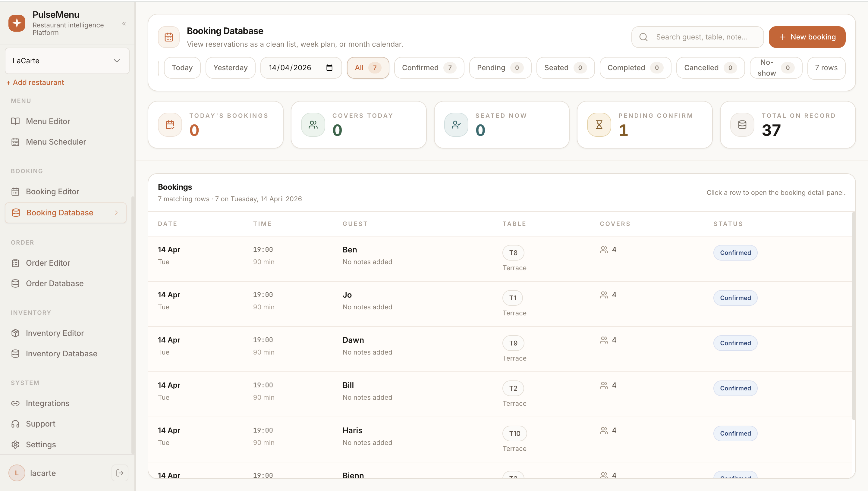Click the Menu Editor book icon
The image size is (868, 491).
[x=15, y=121]
